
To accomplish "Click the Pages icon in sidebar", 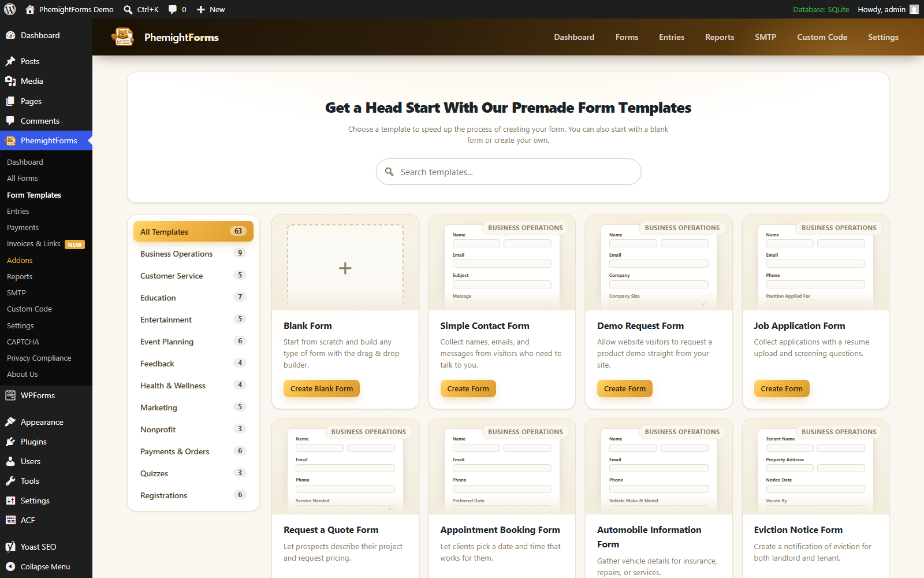I will click(10, 101).
